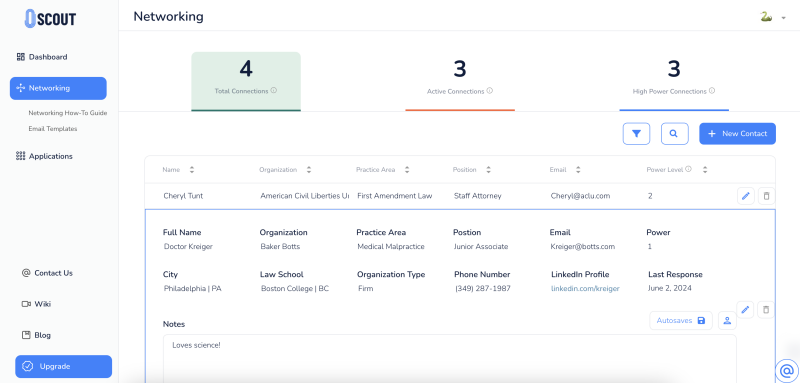Click the Cheryl@aclu.com email cell
Viewport: 800px width, 383px height.
pyautogui.click(x=580, y=196)
